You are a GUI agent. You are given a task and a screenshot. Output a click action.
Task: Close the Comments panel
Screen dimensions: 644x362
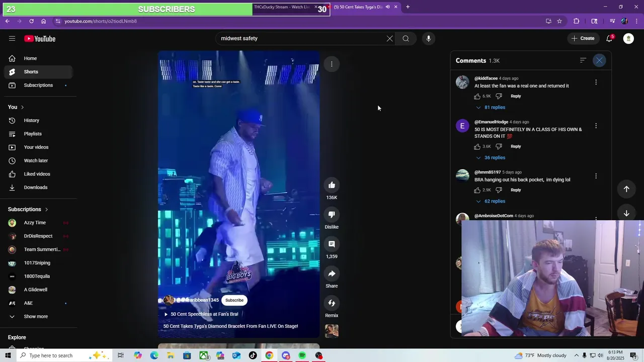pyautogui.click(x=599, y=60)
